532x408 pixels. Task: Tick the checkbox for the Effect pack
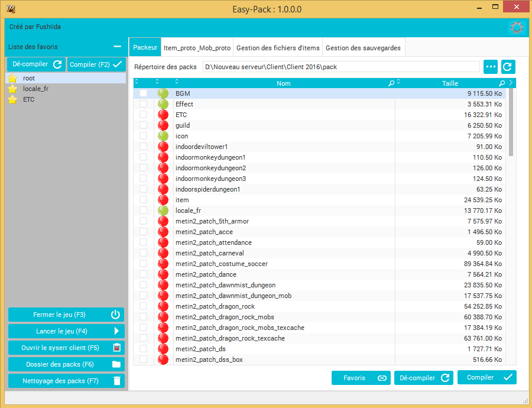coord(143,104)
